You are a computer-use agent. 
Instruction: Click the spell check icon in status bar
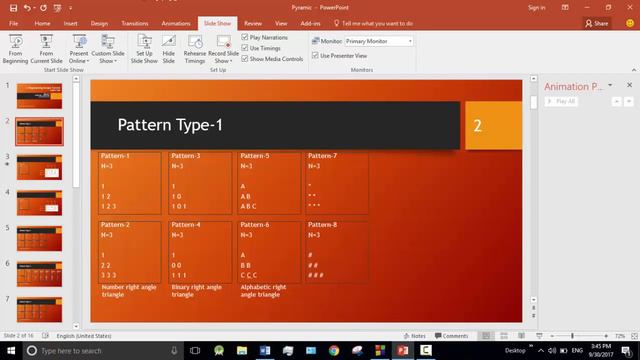(x=45, y=336)
